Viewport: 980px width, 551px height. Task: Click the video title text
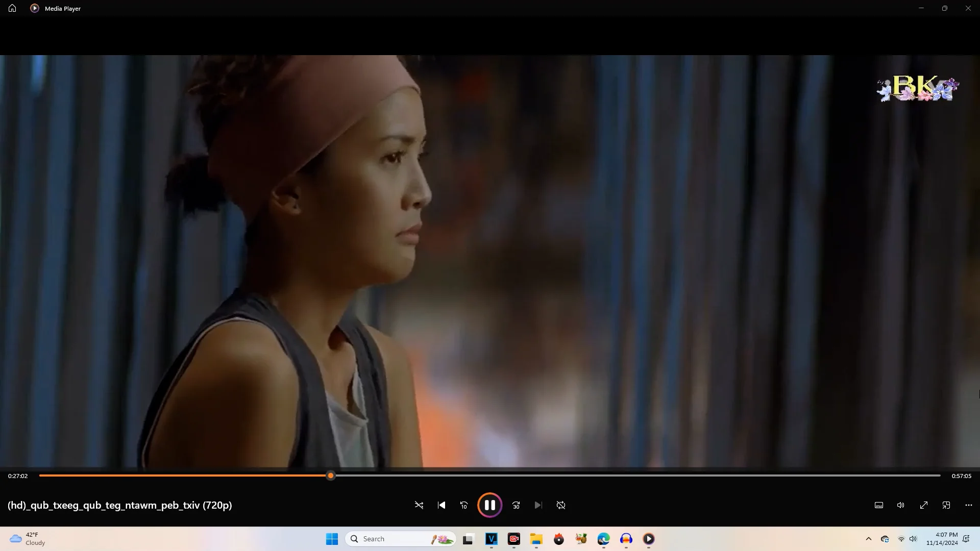point(120,505)
